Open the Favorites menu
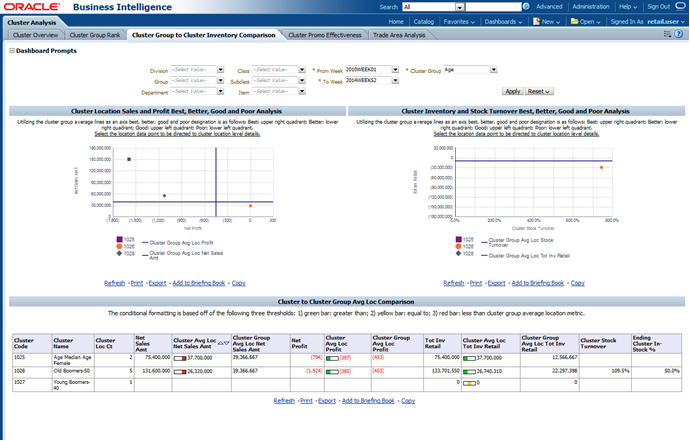The height and width of the screenshot is (441, 690). click(x=459, y=22)
